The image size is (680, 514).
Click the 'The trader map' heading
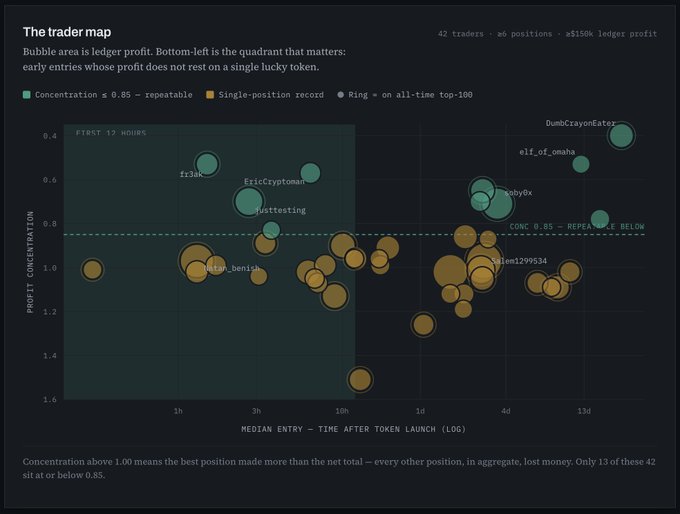67,32
